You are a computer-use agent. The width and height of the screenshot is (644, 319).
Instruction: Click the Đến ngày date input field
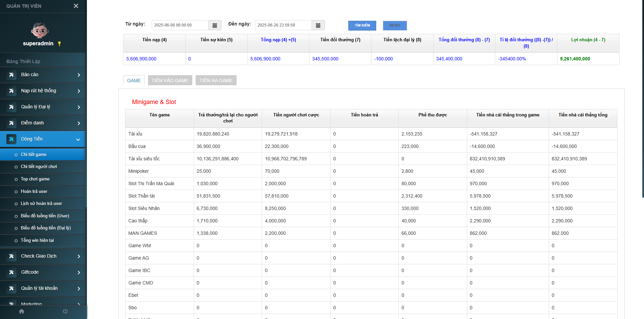284,25
